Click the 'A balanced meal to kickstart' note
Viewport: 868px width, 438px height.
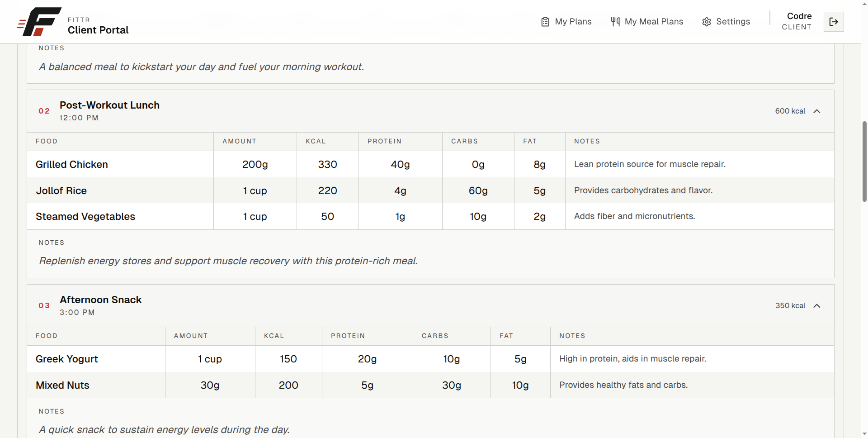click(x=201, y=67)
